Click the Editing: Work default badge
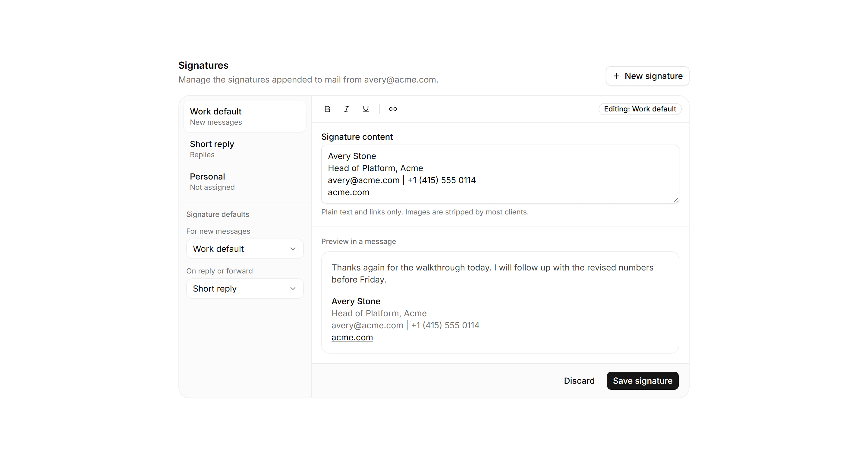The width and height of the screenshot is (868, 456). [640, 109]
